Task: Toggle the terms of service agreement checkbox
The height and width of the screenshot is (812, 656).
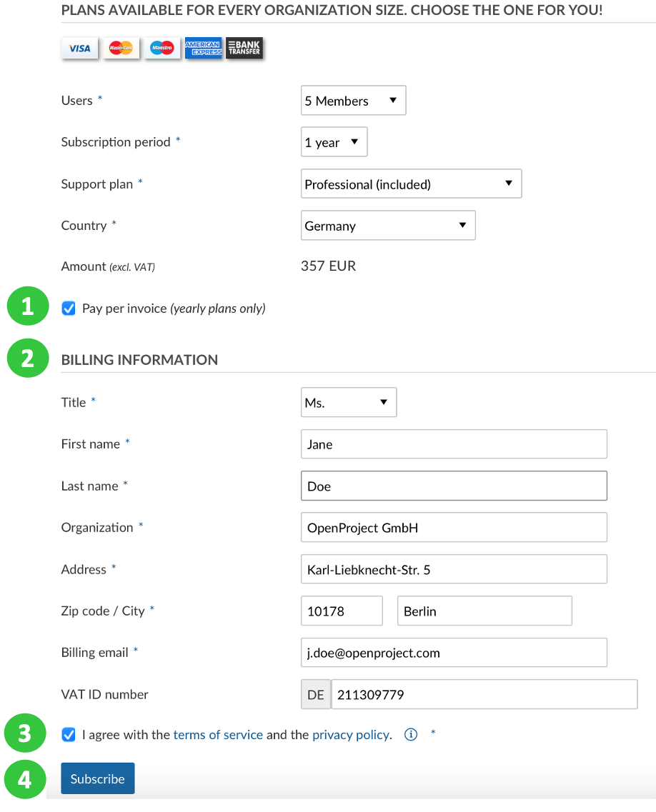Action: (69, 735)
